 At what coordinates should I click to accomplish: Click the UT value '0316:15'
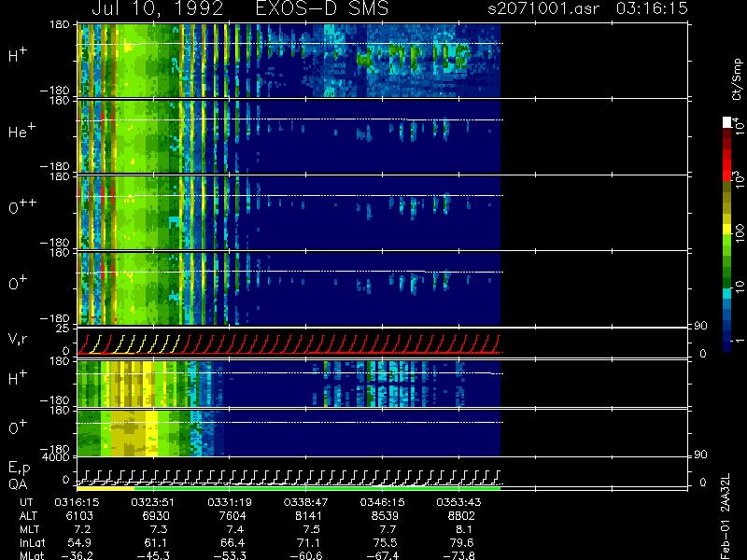(x=77, y=502)
